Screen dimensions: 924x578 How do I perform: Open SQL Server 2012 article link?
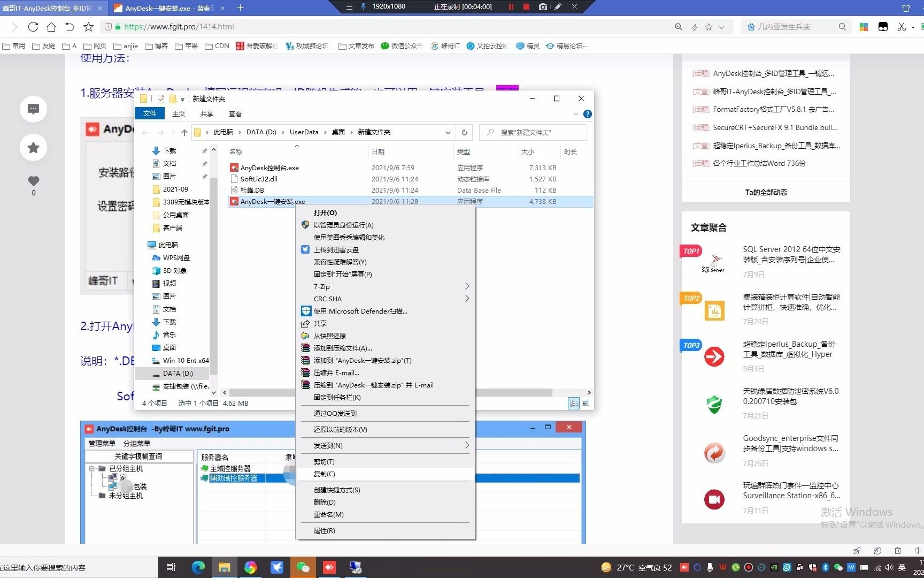pyautogui.click(x=791, y=255)
